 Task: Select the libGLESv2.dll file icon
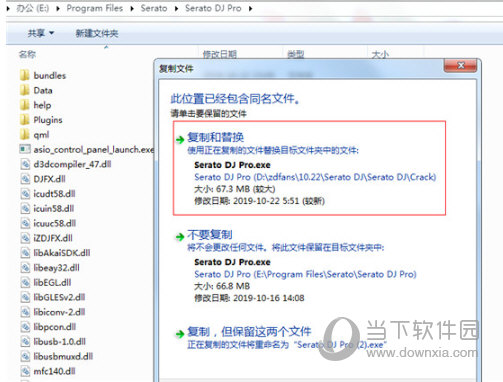click(x=25, y=297)
